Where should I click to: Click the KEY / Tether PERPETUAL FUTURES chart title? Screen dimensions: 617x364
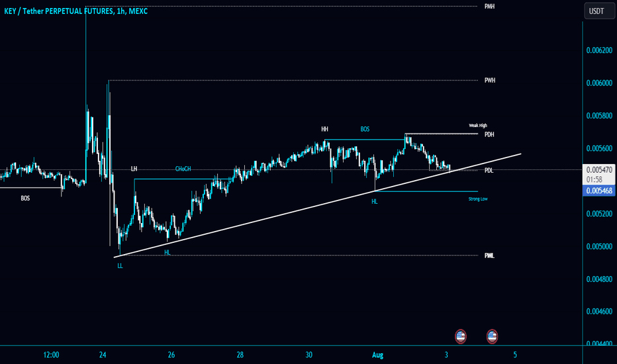click(x=76, y=11)
